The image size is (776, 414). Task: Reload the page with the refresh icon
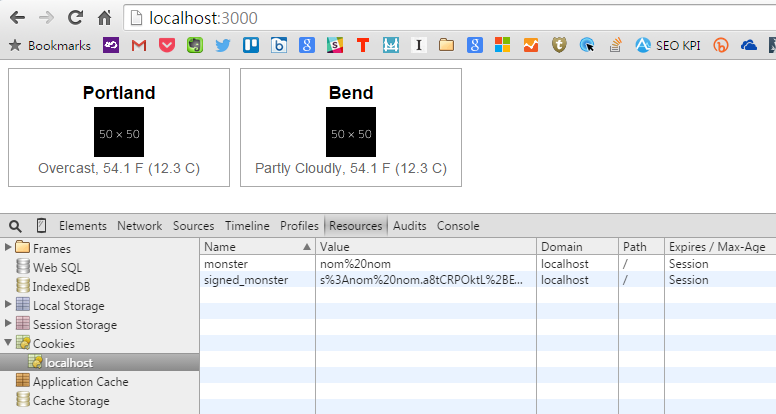click(76, 17)
